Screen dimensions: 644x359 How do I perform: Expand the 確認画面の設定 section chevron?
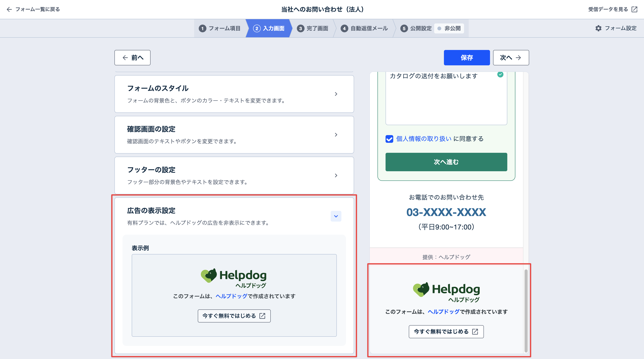click(x=336, y=135)
